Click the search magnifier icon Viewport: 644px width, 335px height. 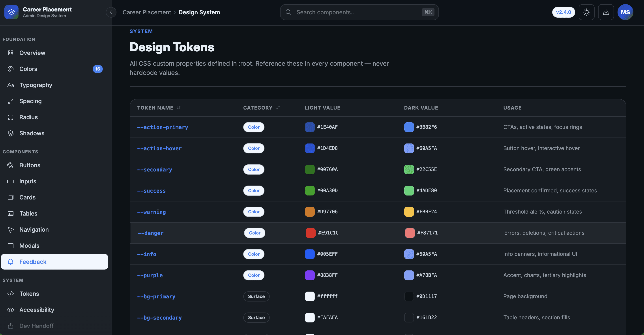288,12
